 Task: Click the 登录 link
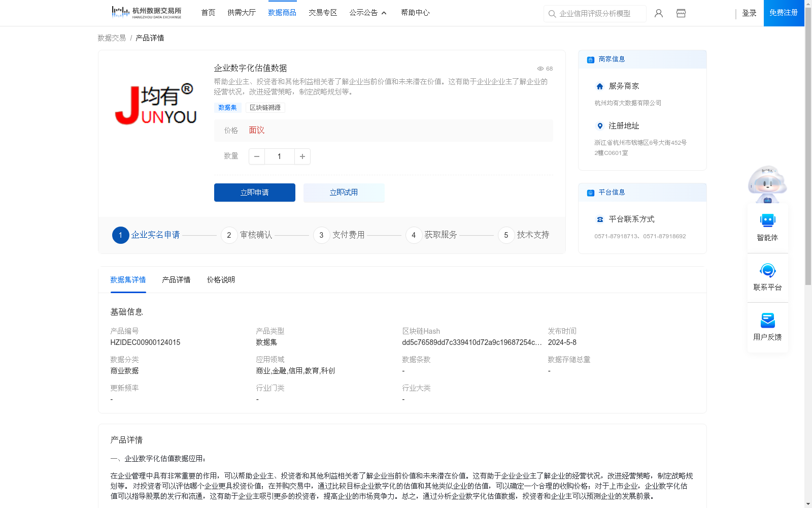point(749,13)
